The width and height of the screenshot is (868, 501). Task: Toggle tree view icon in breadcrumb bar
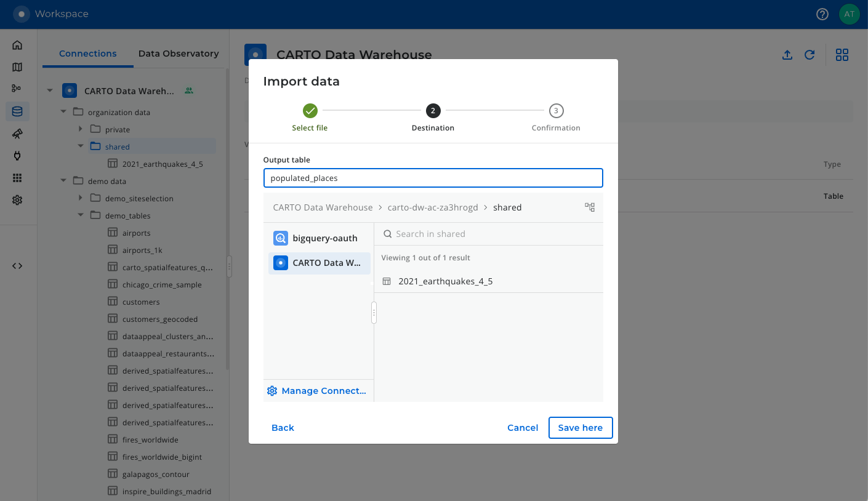[590, 207]
